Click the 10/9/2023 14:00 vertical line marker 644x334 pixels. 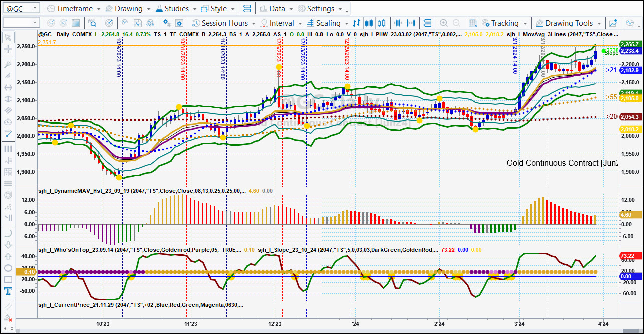point(119,58)
